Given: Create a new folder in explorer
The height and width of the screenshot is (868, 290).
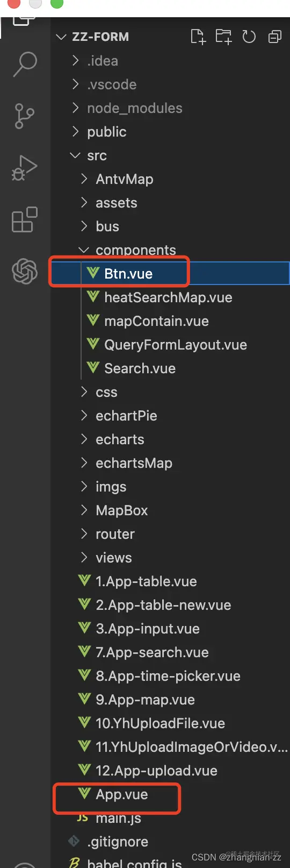Looking at the screenshot, I should 223,37.
